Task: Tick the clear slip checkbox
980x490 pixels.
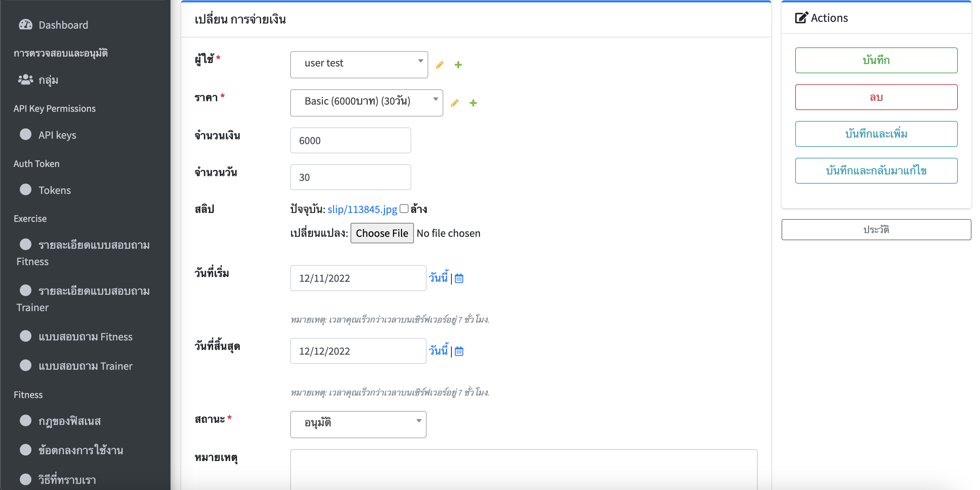Action: (x=404, y=208)
